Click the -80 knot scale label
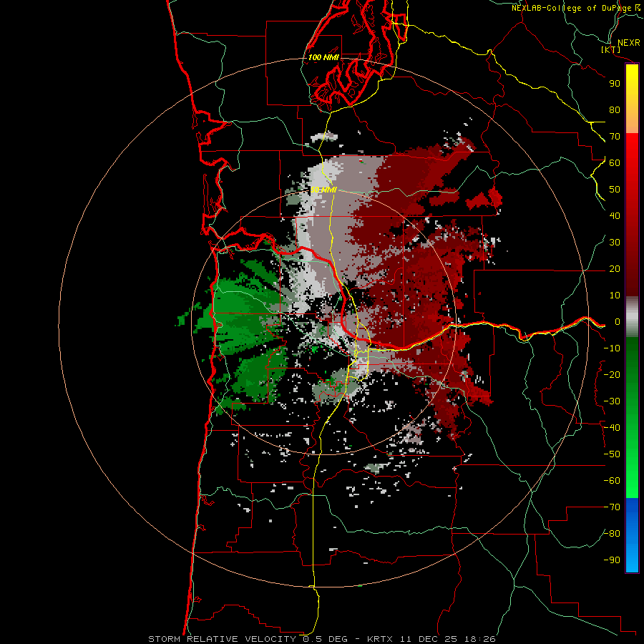 612,534
